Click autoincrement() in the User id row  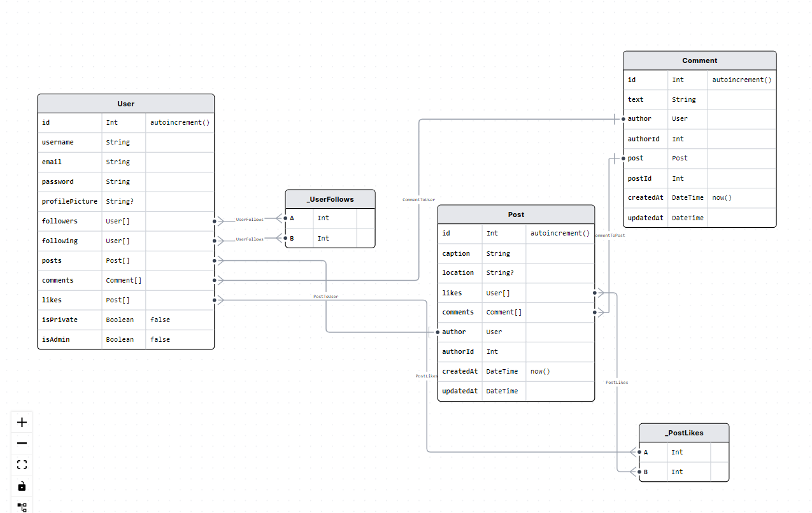[180, 122]
